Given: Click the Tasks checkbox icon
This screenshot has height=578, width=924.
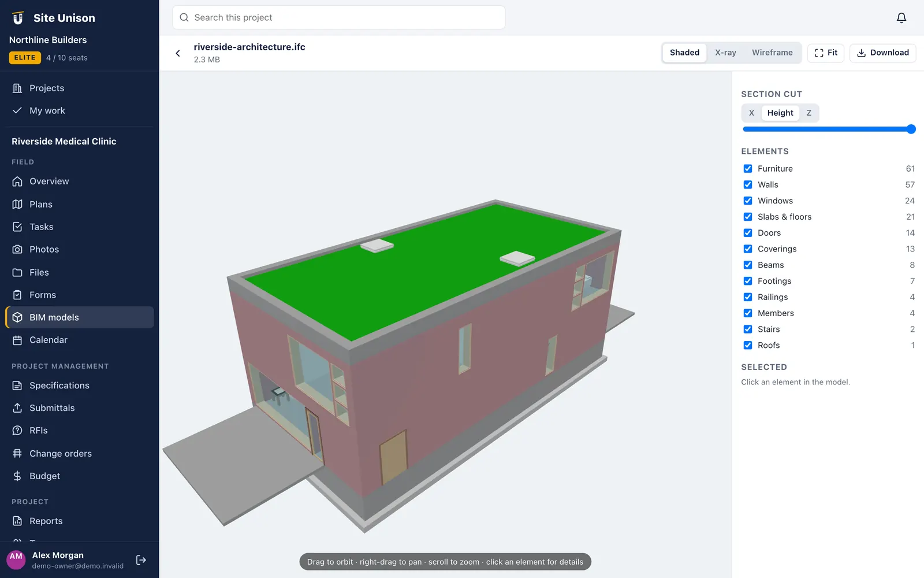Looking at the screenshot, I should [17, 227].
